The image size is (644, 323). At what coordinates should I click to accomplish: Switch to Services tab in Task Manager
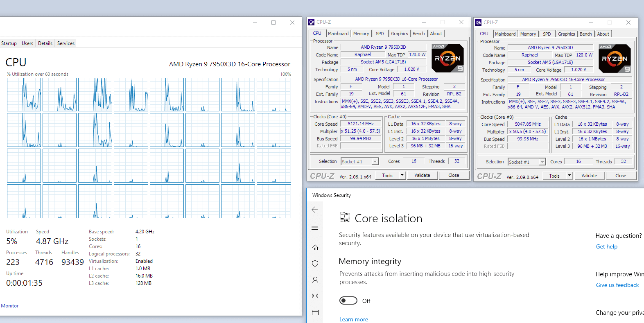coord(66,43)
